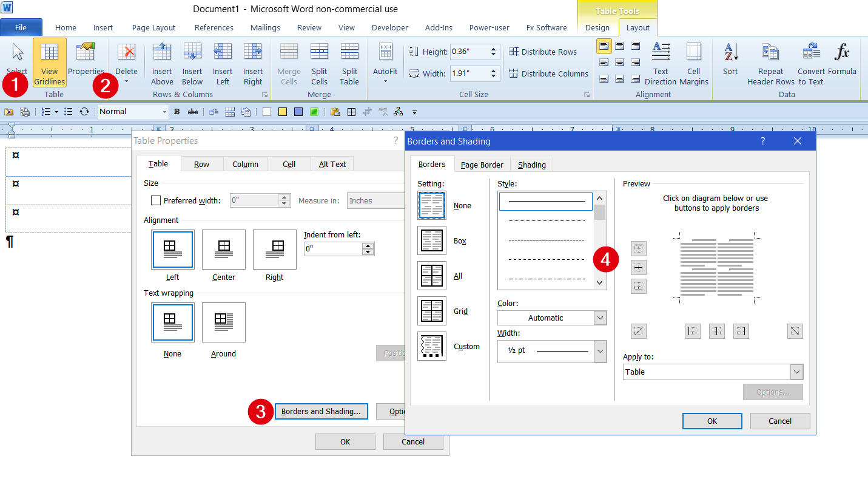
Task: Click OK in Table Properties dialog
Action: click(x=345, y=441)
